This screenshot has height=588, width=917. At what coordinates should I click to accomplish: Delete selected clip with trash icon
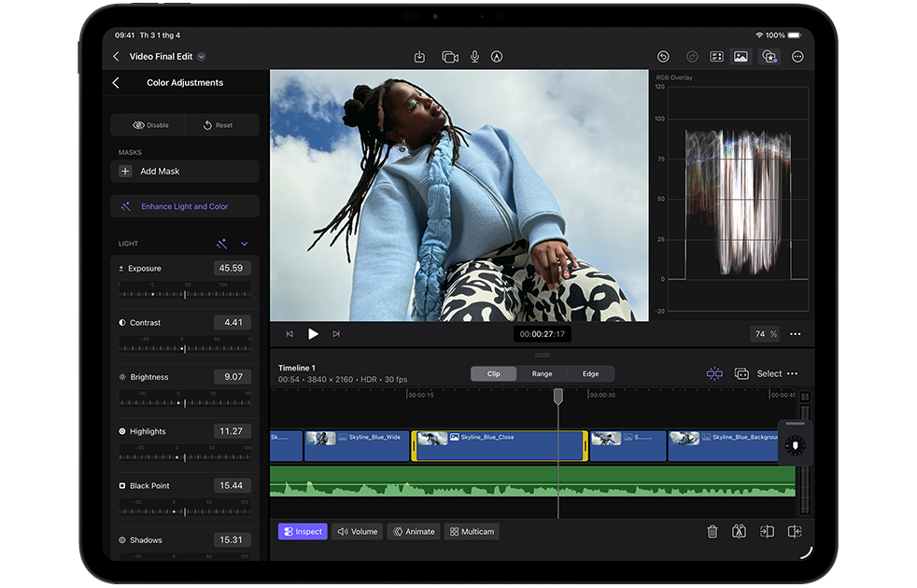tap(712, 531)
